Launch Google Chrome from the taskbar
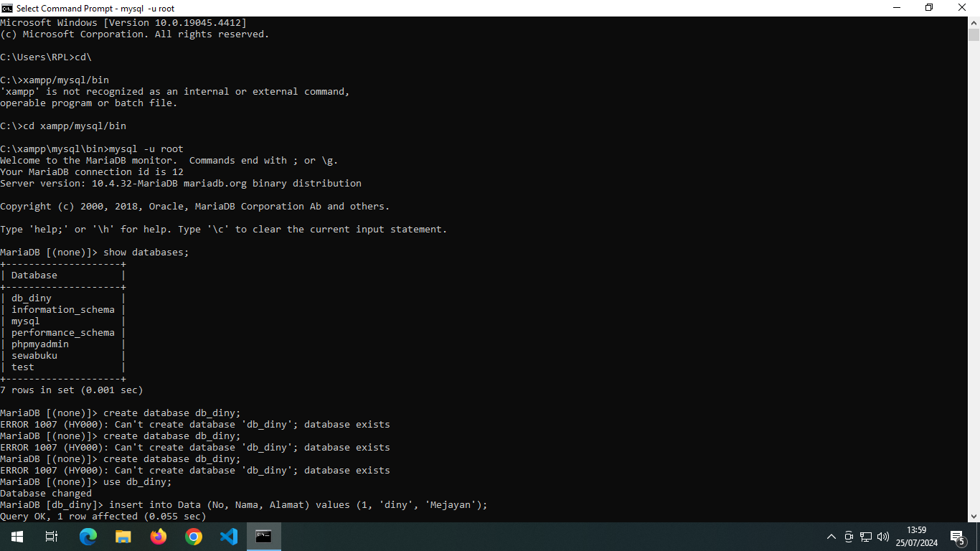This screenshot has height=551, width=980. (x=194, y=537)
